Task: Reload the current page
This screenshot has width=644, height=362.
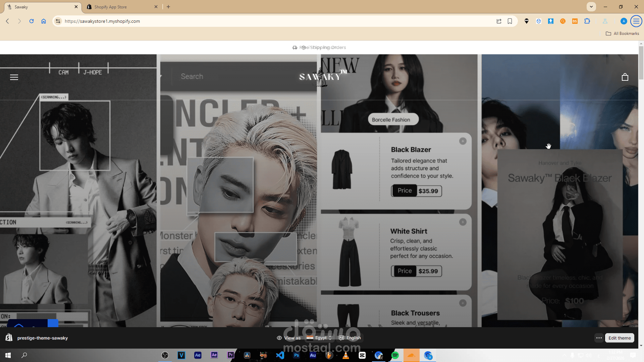Action: (32, 21)
